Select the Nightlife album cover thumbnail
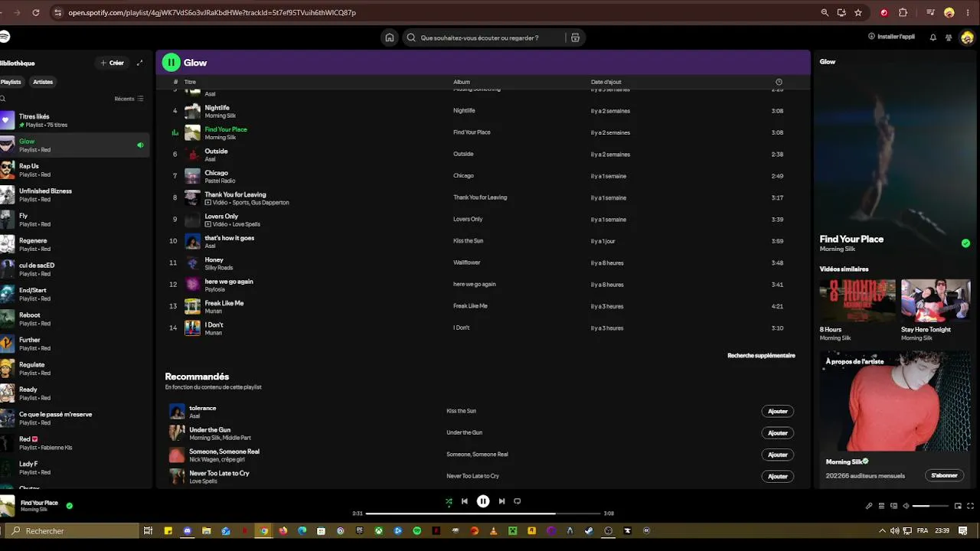 click(x=192, y=111)
